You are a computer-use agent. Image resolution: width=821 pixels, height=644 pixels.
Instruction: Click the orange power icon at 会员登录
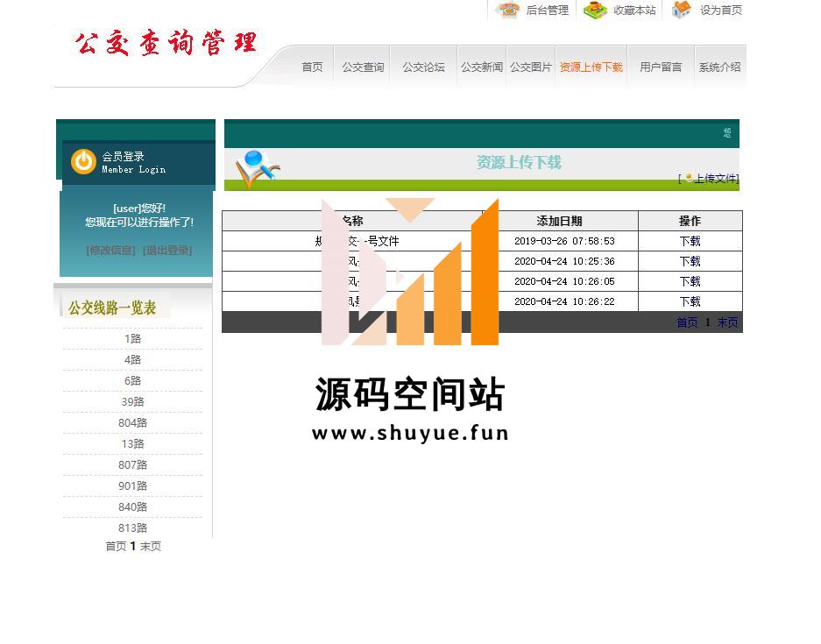(x=83, y=161)
